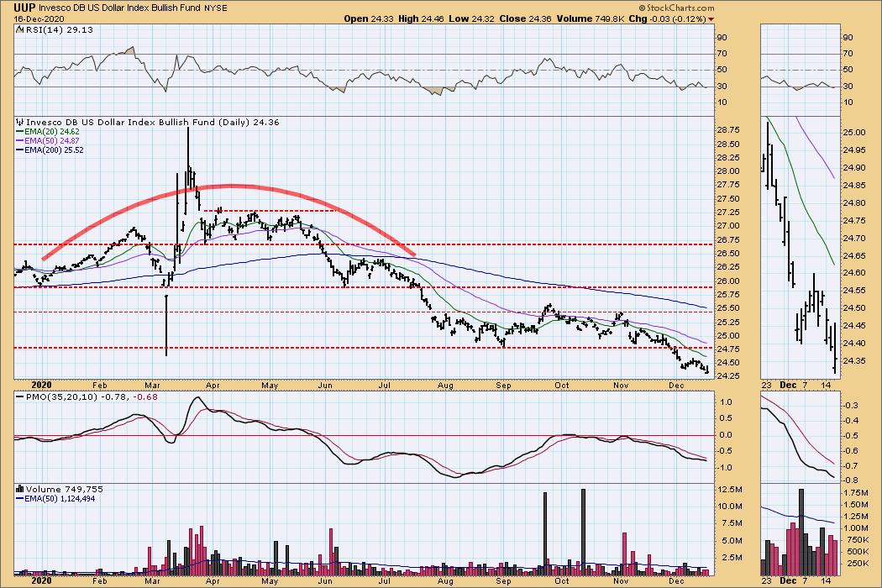Click the RSI area-chart icon
The width and height of the screenshot is (882, 588).
[x=19, y=30]
